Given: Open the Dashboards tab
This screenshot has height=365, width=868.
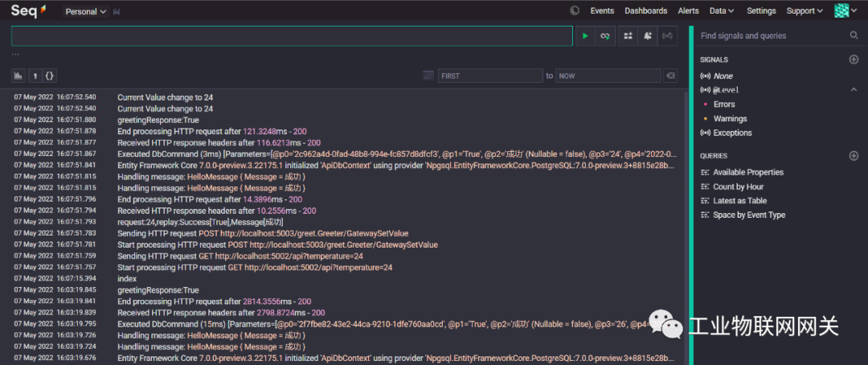Looking at the screenshot, I should pos(645,10).
